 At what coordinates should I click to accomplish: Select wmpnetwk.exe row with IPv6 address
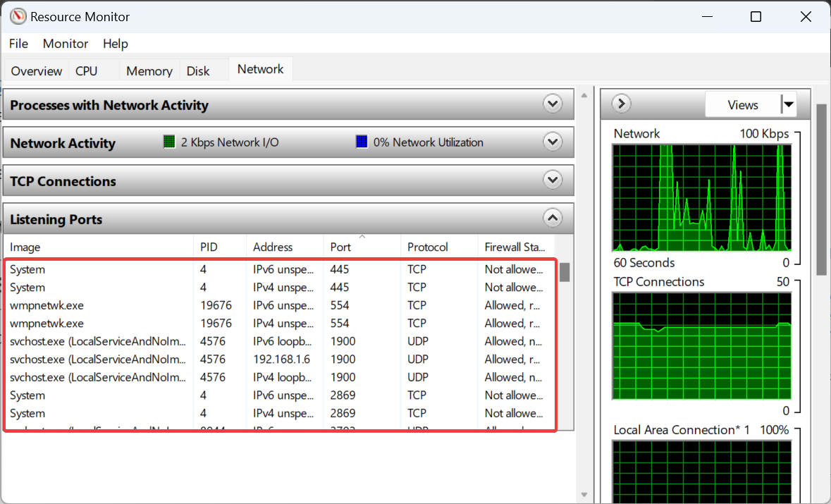pos(280,305)
